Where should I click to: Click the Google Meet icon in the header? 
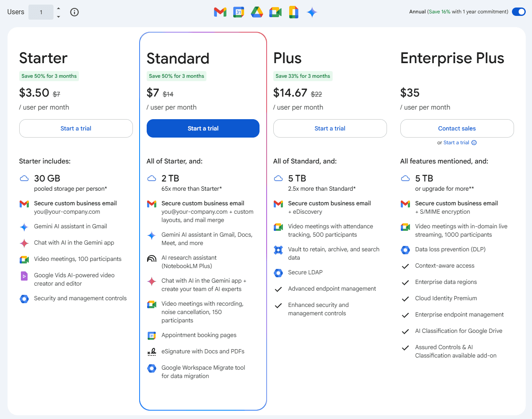[x=275, y=12]
